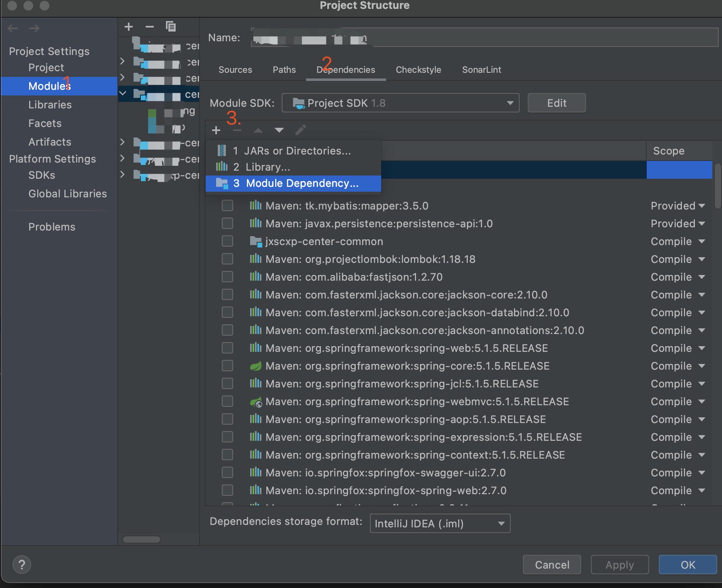
Task: Click the module Name input field
Action: point(484,38)
